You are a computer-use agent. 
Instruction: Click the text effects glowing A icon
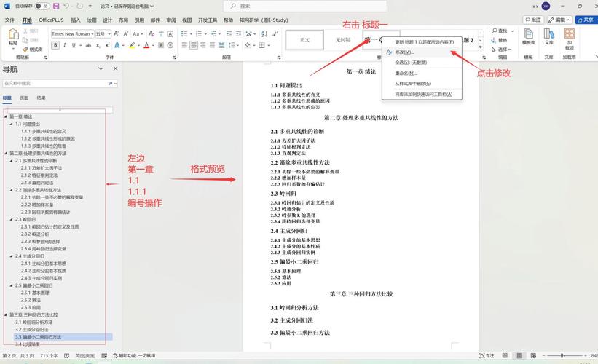pyautogui.click(x=117, y=45)
